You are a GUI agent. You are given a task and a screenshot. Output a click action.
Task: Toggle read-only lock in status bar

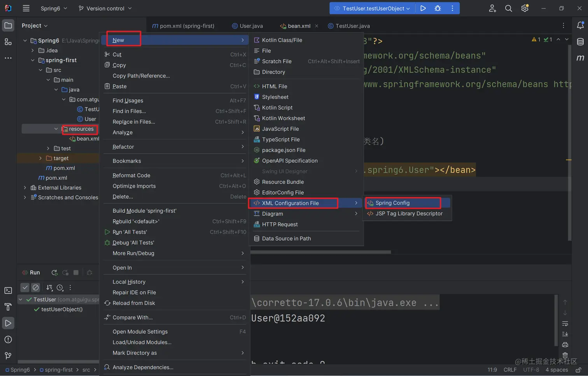tap(579, 370)
